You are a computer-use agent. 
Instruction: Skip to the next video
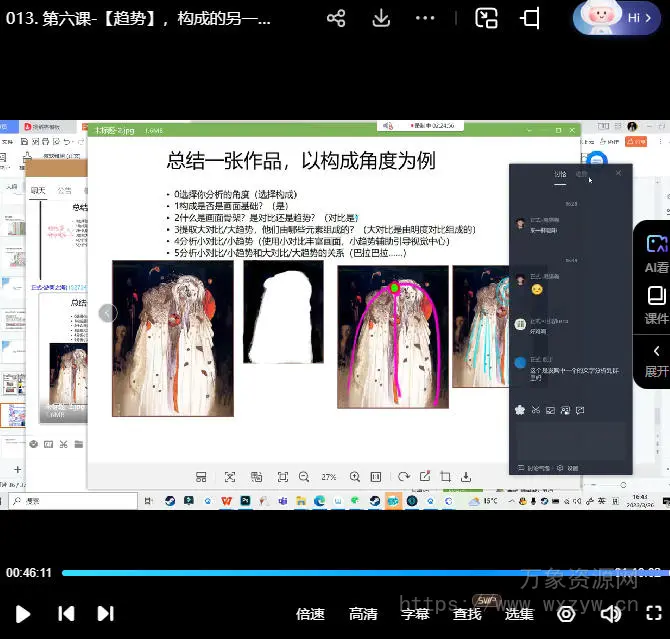tap(105, 613)
